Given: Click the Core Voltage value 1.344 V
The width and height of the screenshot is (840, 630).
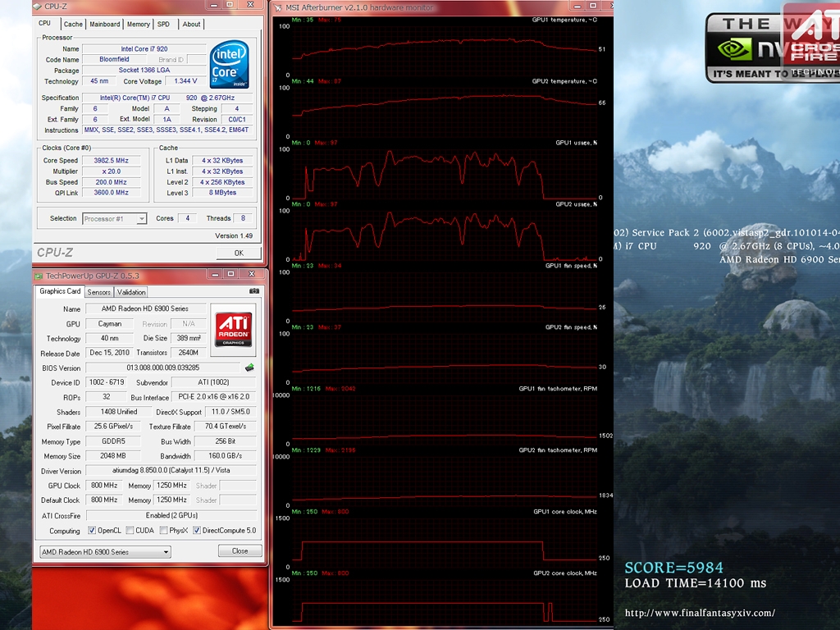Looking at the screenshot, I should tap(186, 81).
